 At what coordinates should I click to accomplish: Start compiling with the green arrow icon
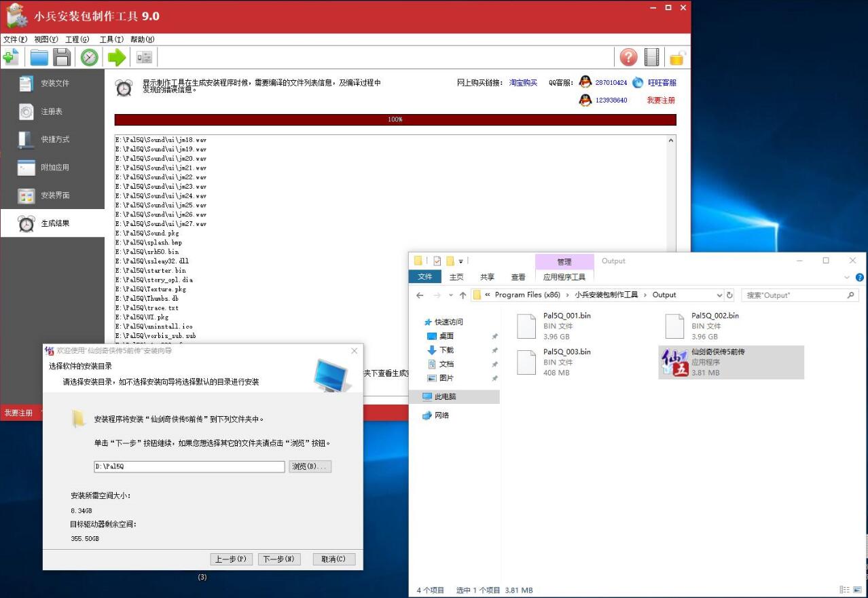point(115,57)
